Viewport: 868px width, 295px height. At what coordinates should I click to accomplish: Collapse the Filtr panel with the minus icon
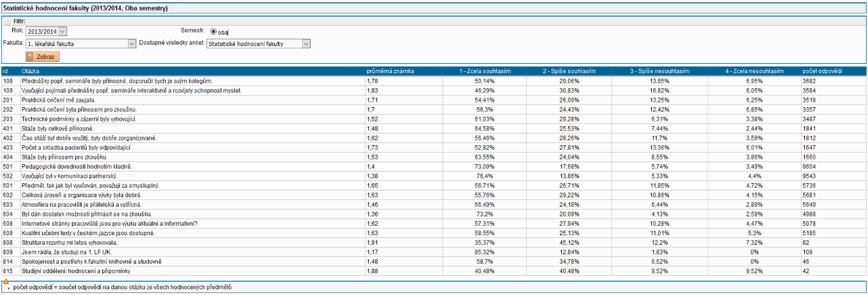click(7, 22)
